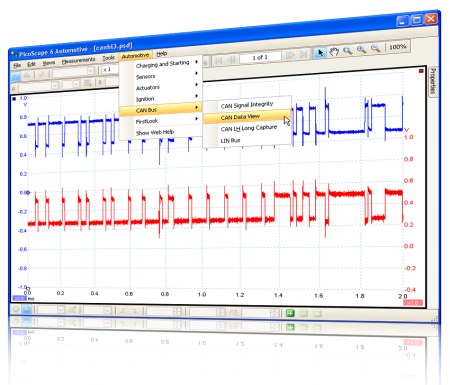Select the hand pan tool
The height and width of the screenshot is (385, 450).
(334, 52)
